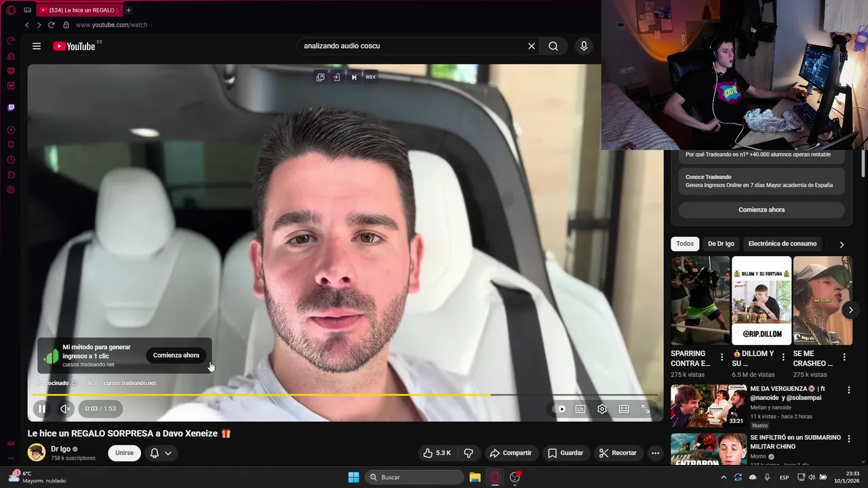Open options for ME DA VERGUENZA video

coord(848,390)
